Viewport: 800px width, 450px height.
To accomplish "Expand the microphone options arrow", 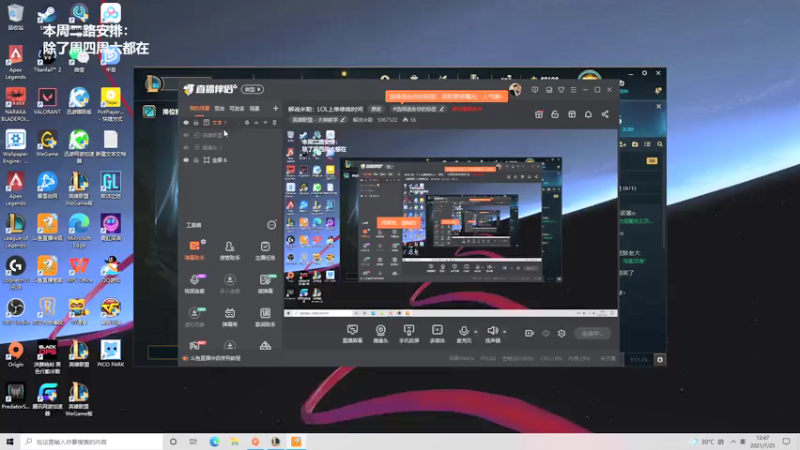I will pos(476,332).
